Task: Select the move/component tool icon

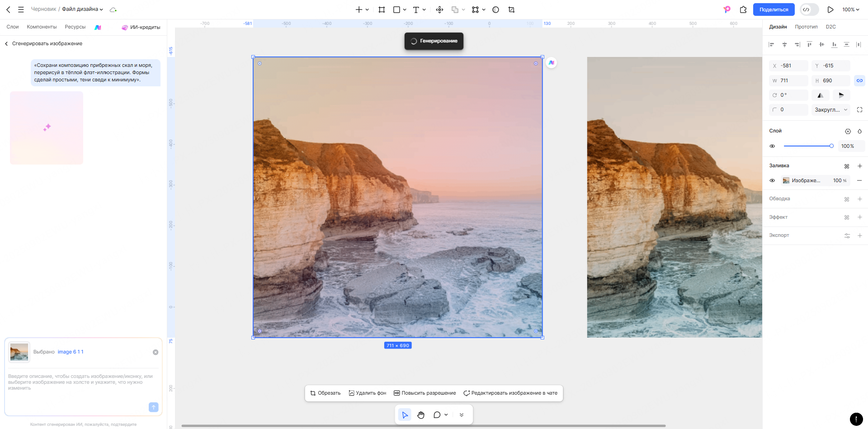Action: click(x=439, y=9)
